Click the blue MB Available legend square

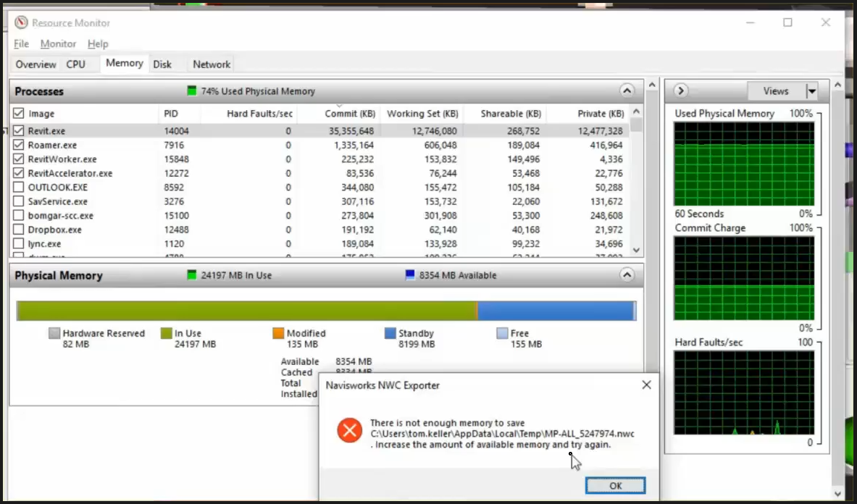[411, 275]
